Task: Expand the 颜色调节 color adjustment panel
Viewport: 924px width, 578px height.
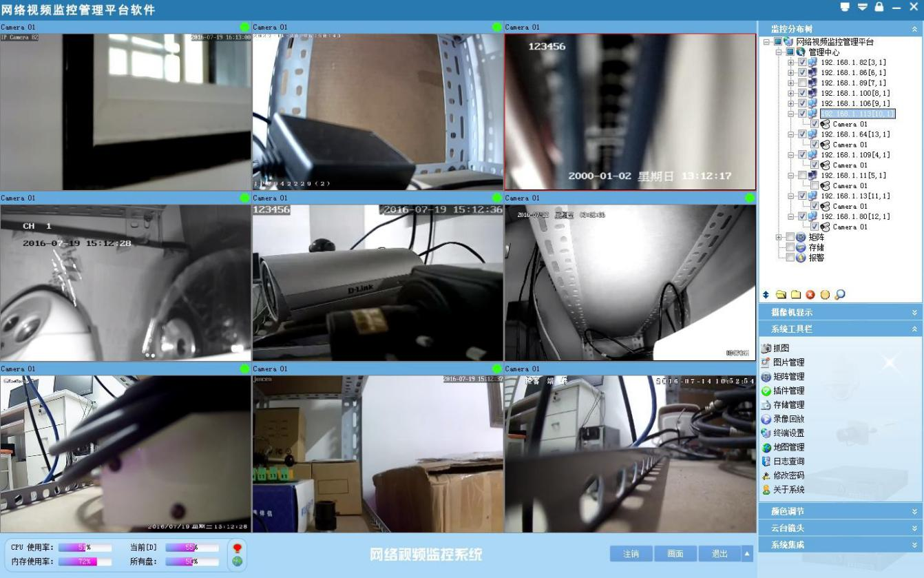Action: (x=840, y=511)
